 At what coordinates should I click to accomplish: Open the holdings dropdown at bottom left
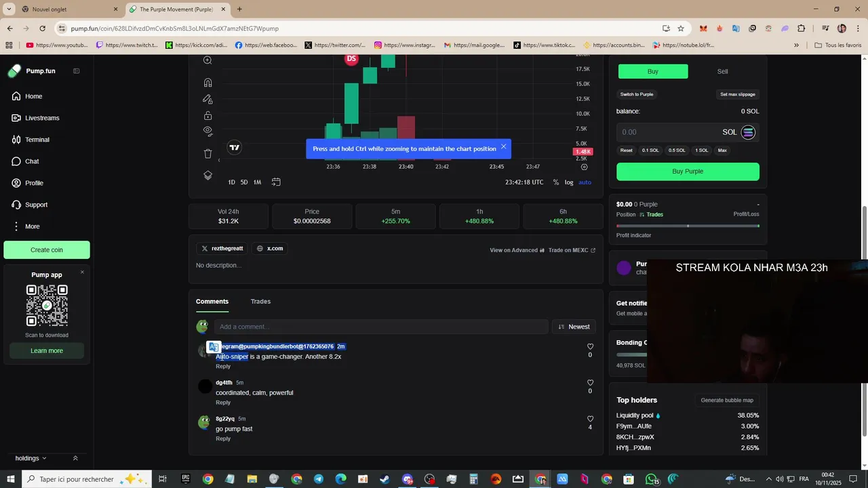pos(31,458)
